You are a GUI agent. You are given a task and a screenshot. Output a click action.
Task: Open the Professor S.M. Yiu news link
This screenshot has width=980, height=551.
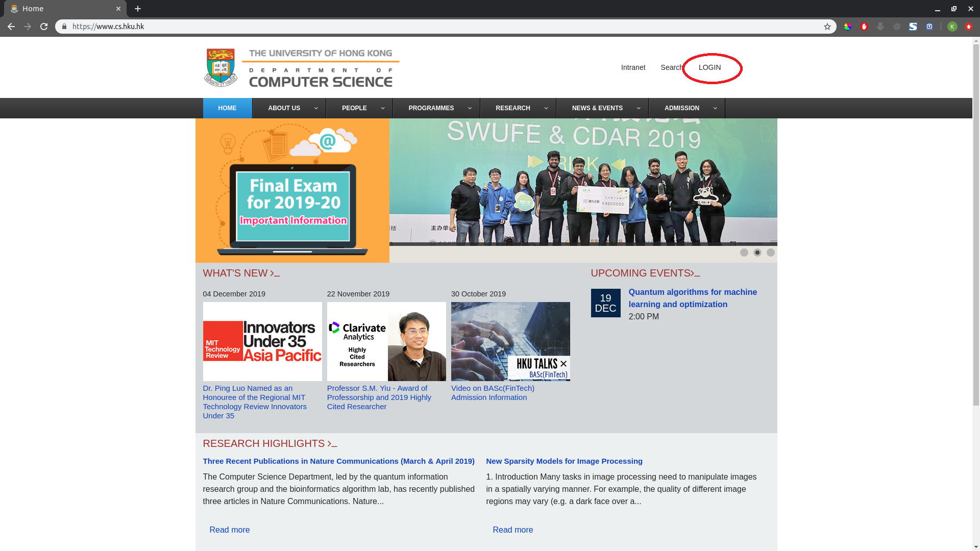click(379, 397)
